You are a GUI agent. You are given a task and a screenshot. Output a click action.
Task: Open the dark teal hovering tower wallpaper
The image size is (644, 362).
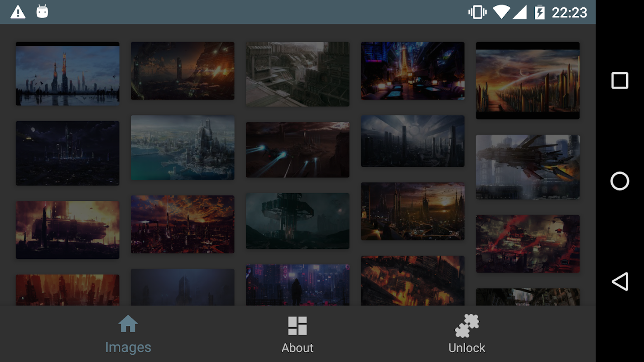(x=298, y=221)
